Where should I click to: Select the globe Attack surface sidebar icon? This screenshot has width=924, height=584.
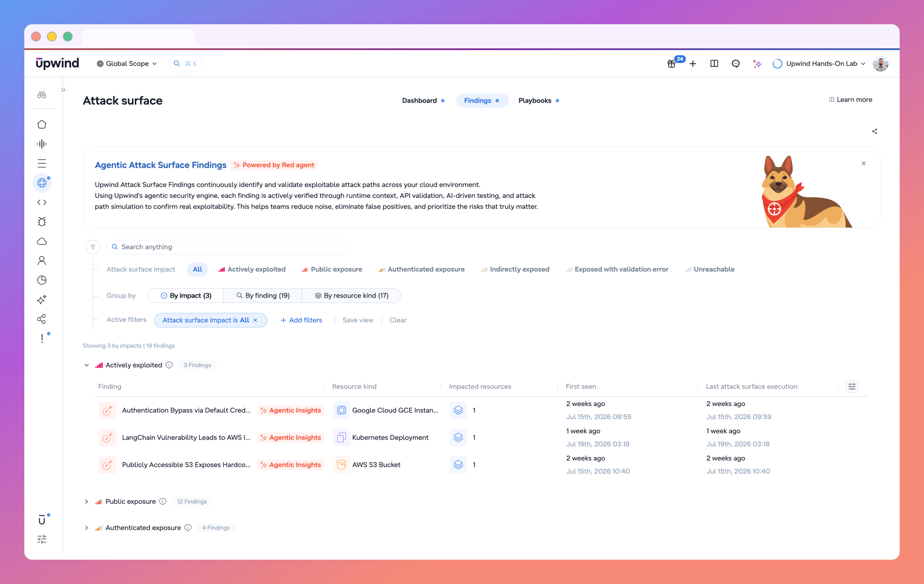[x=42, y=183]
